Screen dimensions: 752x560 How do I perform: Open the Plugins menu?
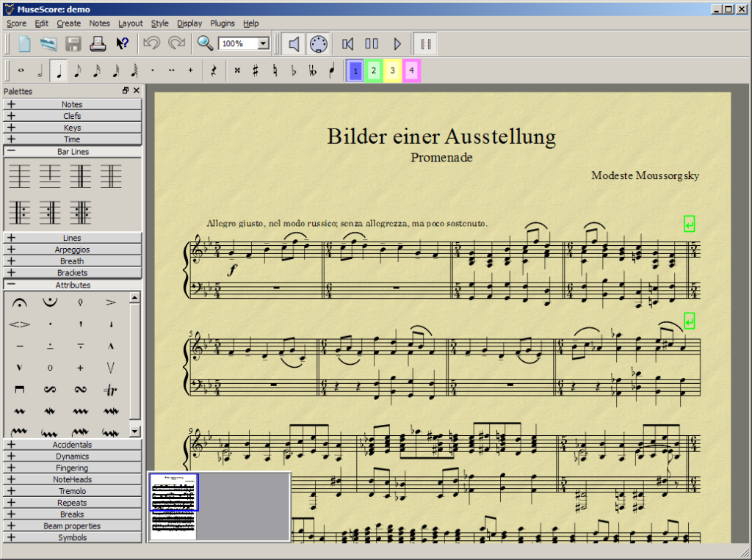(x=223, y=23)
